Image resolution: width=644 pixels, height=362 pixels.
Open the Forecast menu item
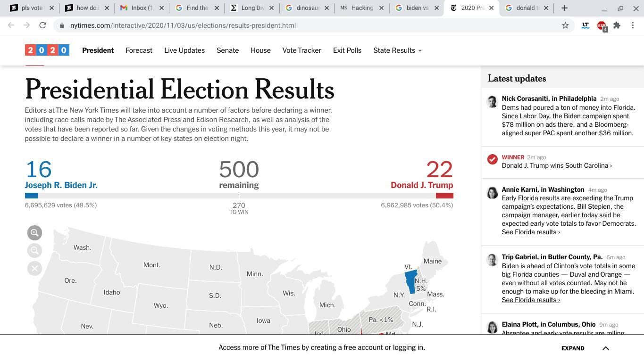coord(139,50)
